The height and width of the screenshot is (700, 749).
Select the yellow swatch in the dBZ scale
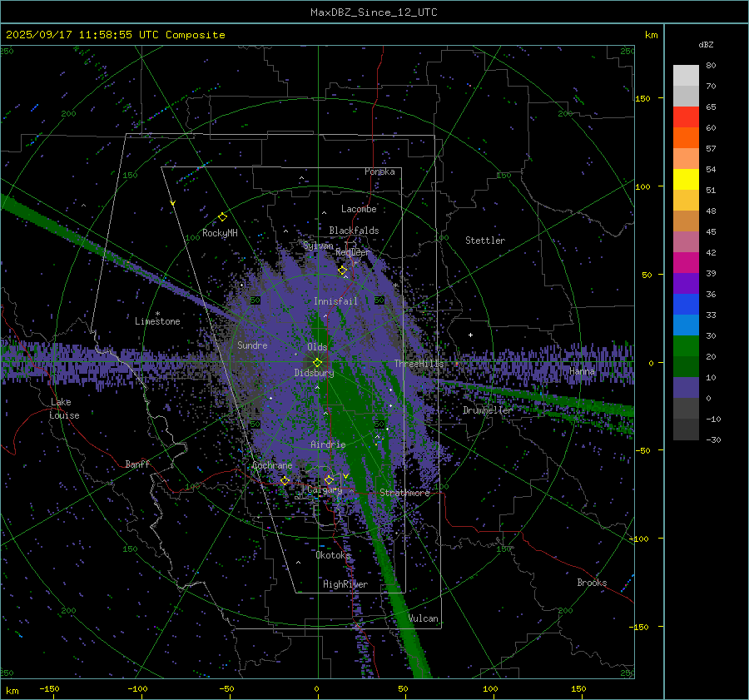686,179
